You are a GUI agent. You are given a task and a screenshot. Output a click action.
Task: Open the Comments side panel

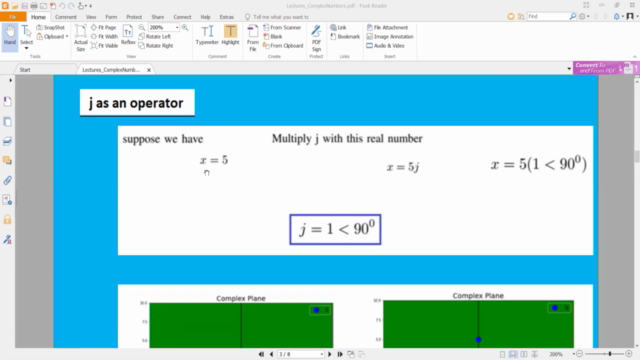pyautogui.click(x=7, y=160)
